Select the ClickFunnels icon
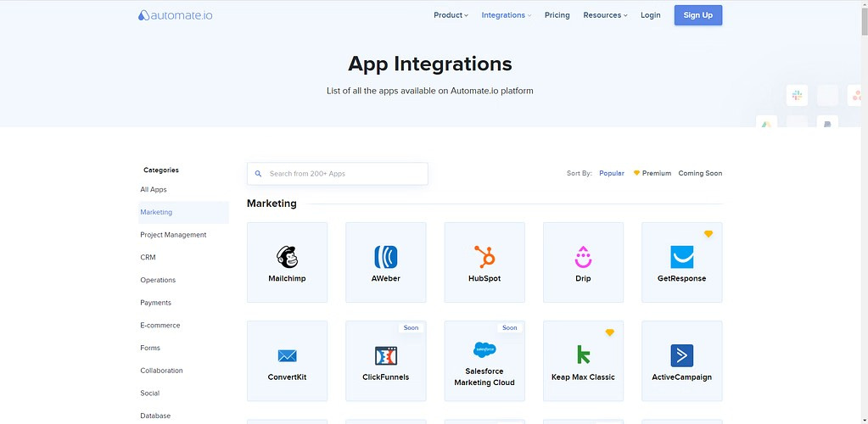The height and width of the screenshot is (424, 868). 385,355
